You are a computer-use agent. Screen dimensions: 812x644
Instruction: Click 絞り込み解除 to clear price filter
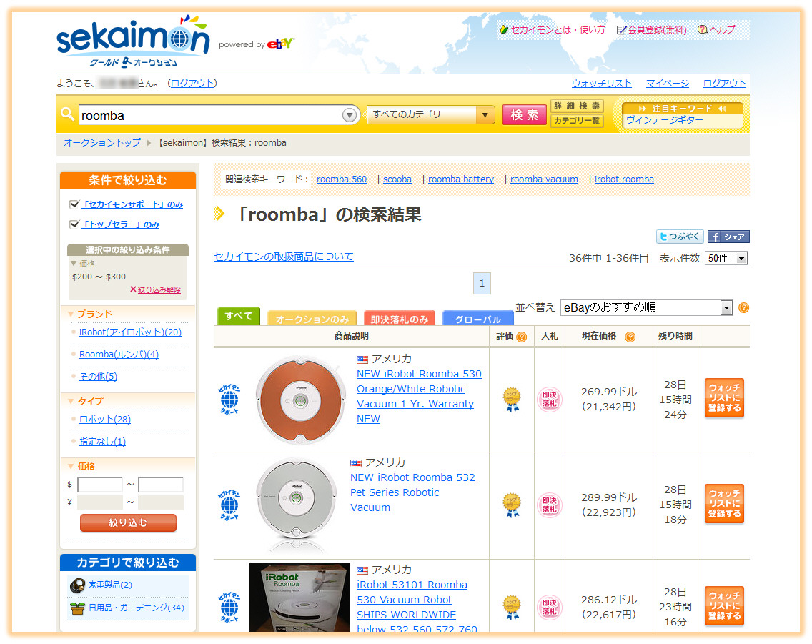tap(159, 290)
